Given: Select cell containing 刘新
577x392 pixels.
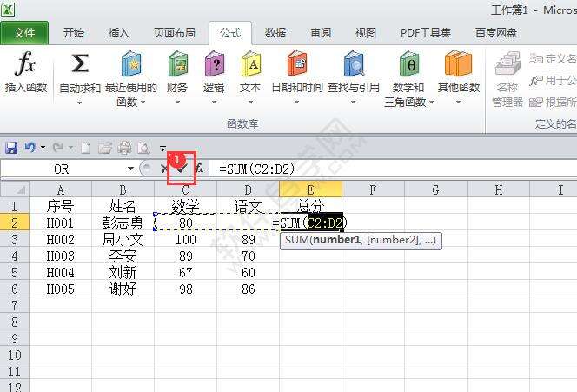Looking at the screenshot, I should coord(123,272).
